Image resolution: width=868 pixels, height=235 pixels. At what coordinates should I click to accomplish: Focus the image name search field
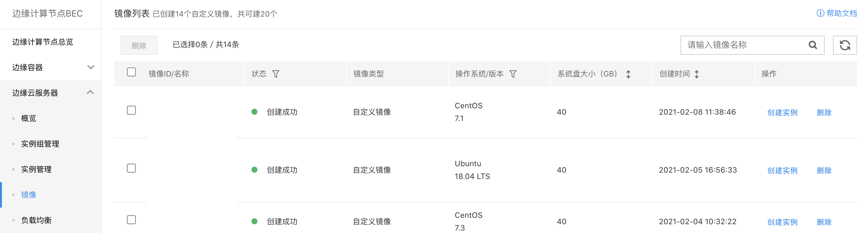745,45
